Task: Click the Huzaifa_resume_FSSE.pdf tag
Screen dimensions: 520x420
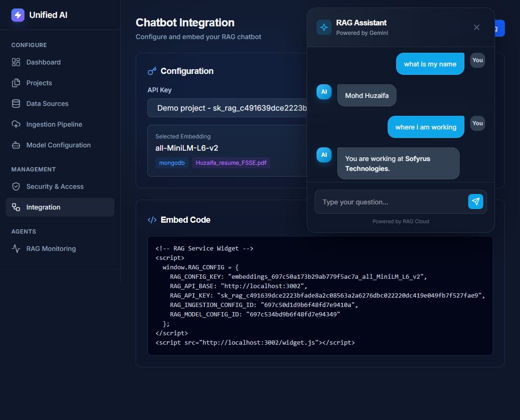Action: [x=231, y=163]
